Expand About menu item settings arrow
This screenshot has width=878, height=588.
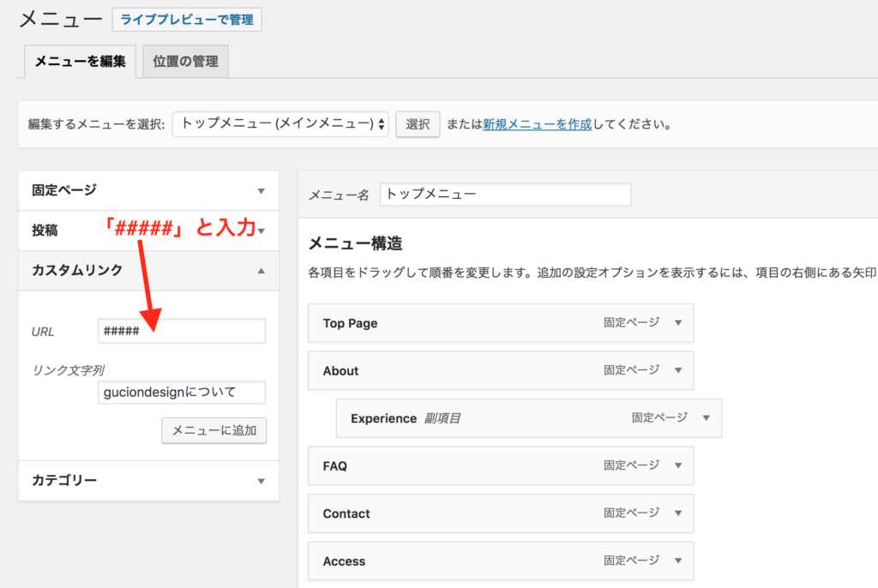677,371
